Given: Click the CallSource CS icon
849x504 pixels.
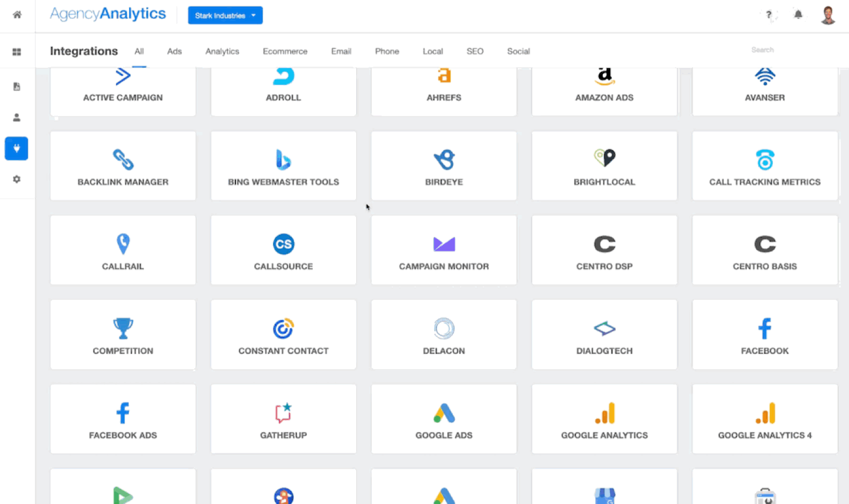Looking at the screenshot, I should point(283,244).
